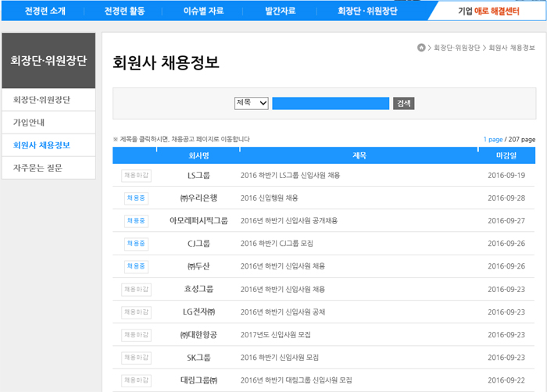547x392 pixels.
Task: Click 채용중 badge for 아모레퍼시픽그룹
Action: pos(136,221)
